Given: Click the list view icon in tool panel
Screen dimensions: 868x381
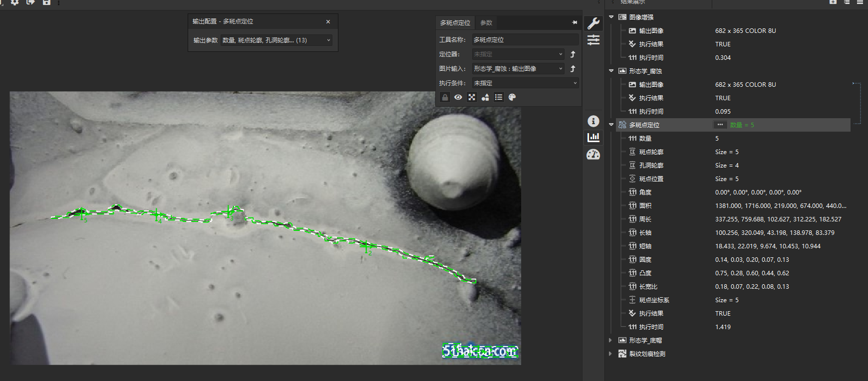Looking at the screenshot, I should 499,97.
